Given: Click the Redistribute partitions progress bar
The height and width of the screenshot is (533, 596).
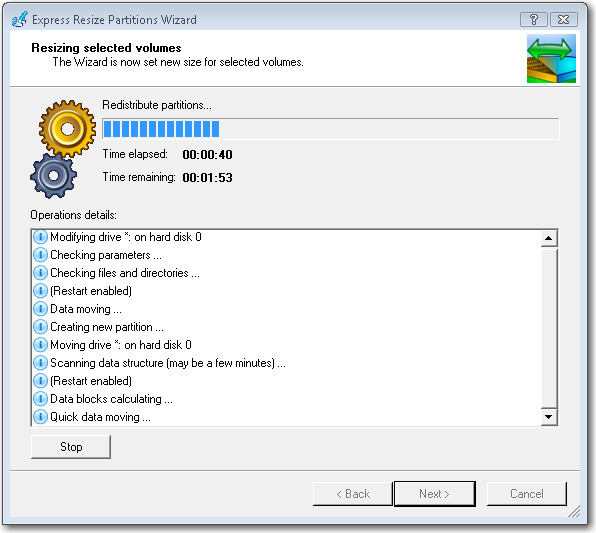Looking at the screenshot, I should coord(330,129).
